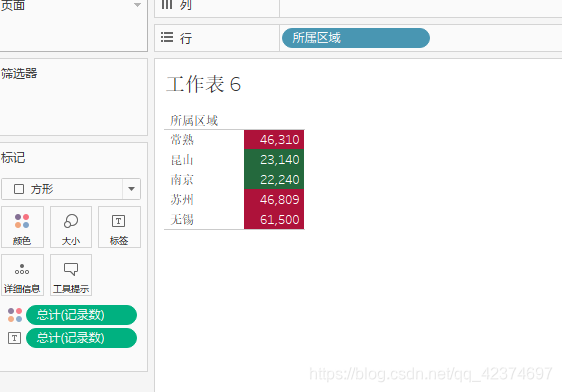The image size is (562, 392).
Task: Open the 工具提示 tooltip mark card
Action: (x=71, y=275)
